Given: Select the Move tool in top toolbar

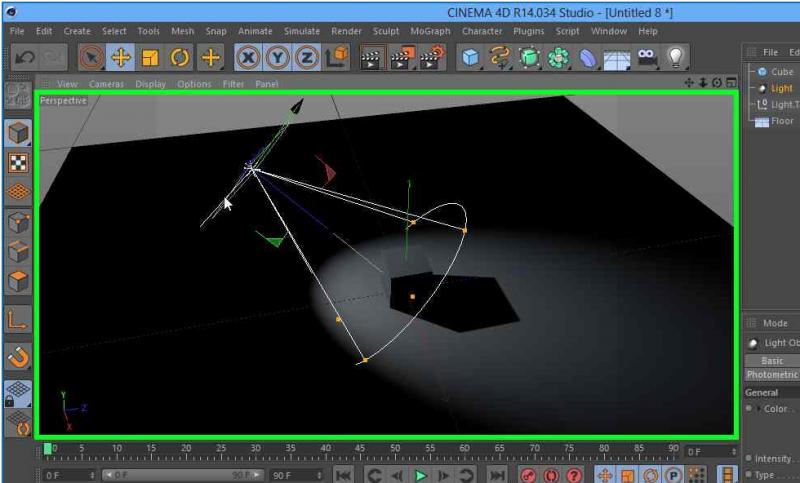Looking at the screenshot, I should point(121,58).
